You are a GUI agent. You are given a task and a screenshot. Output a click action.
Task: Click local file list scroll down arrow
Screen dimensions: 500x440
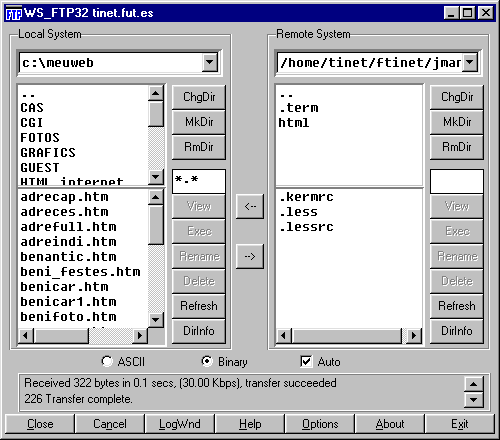point(155,320)
